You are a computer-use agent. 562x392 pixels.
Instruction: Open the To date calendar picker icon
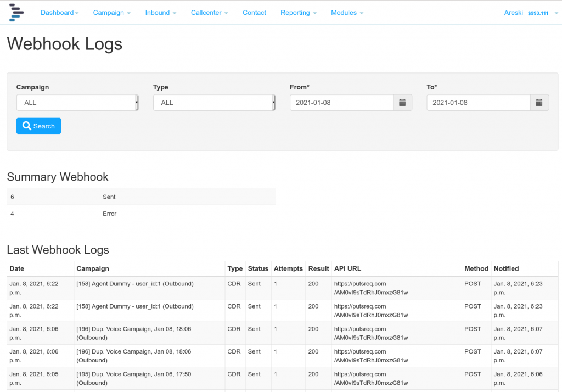click(x=539, y=102)
